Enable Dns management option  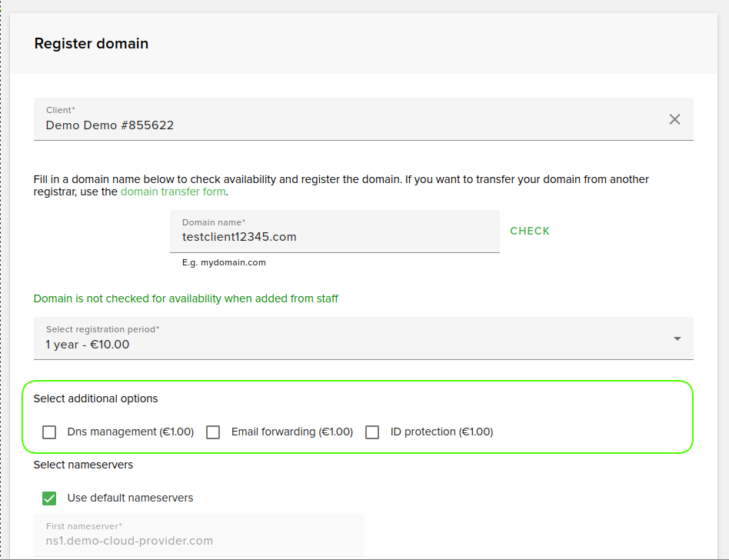49,432
